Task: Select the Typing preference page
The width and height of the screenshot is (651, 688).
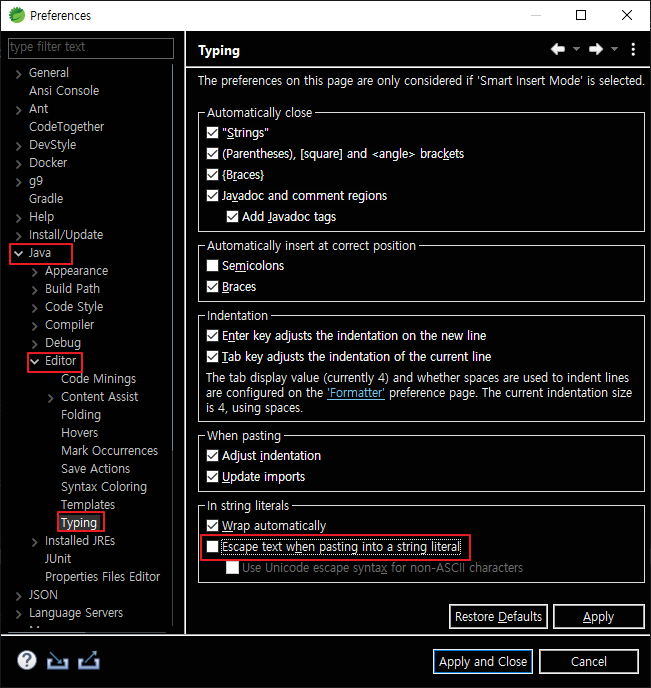Action: [79, 523]
